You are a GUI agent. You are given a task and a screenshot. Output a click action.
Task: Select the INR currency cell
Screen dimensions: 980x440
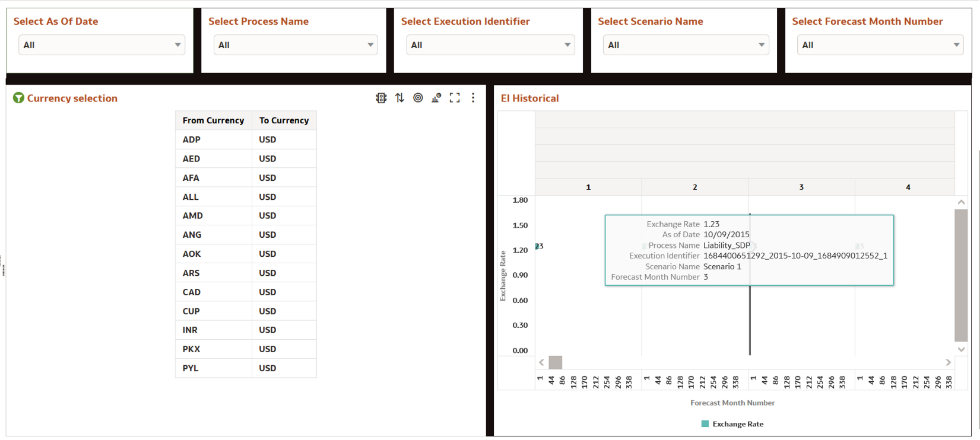tap(214, 330)
